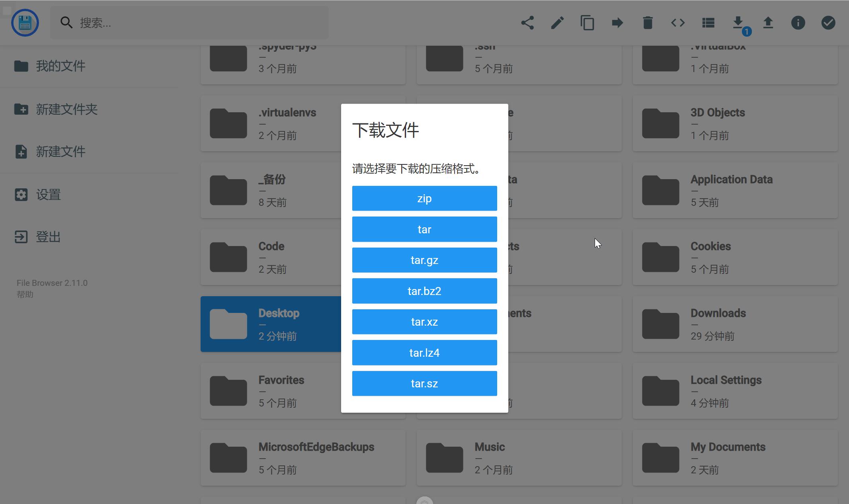Click the copy file icon
This screenshot has width=849, height=504.
point(587,23)
